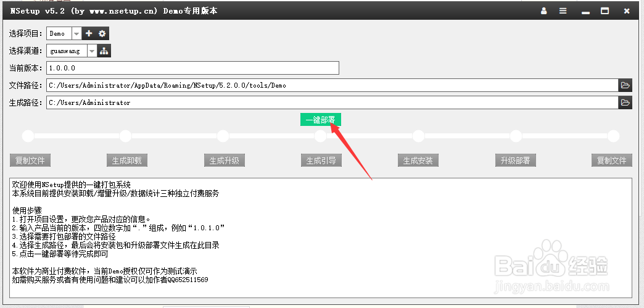Select progress circle above 生成安装
The image size is (644, 308).
pyautogui.click(x=418, y=136)
